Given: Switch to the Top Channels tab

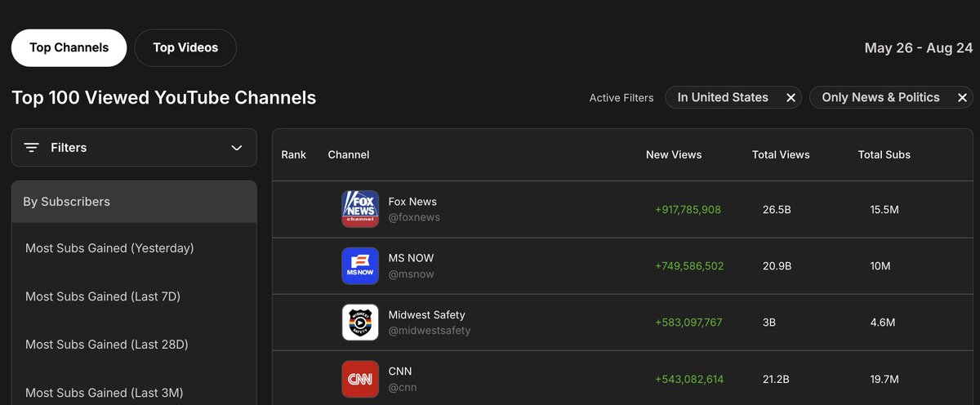Looking at the screenshot, I should (69, 47).
